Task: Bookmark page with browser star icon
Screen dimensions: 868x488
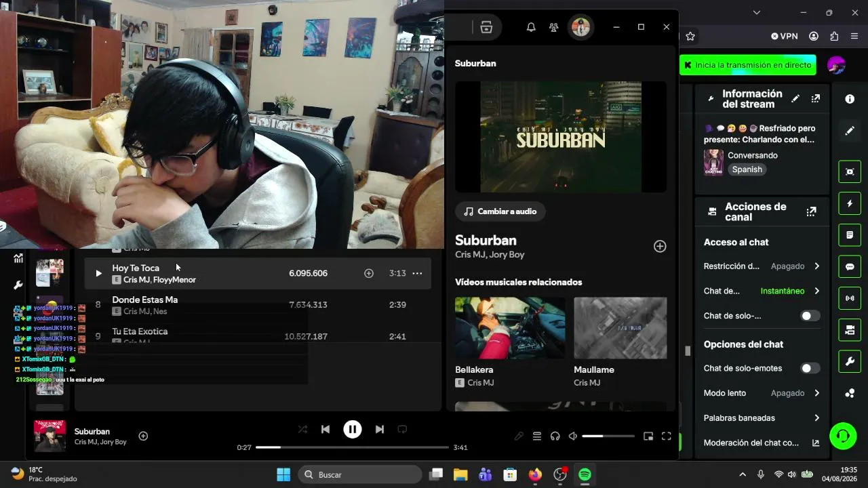Action: (x=690, y=36)
